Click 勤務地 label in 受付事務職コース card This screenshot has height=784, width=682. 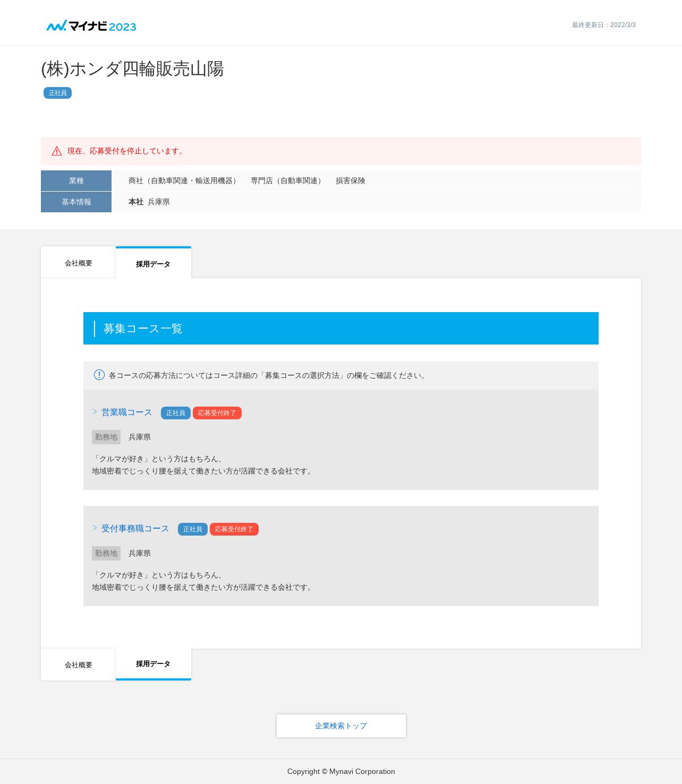click(x=106, y=553)
